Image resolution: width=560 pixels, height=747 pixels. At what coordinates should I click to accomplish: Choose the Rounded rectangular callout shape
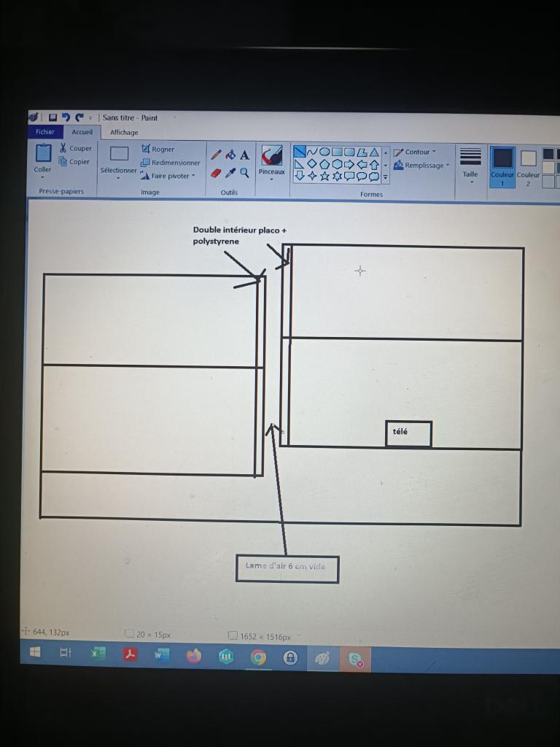pos(349,177)
